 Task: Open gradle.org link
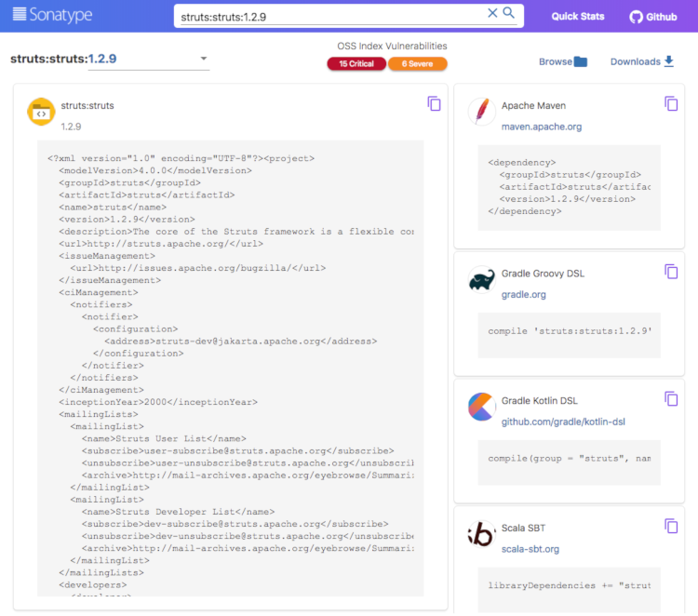tap(523, 295)
